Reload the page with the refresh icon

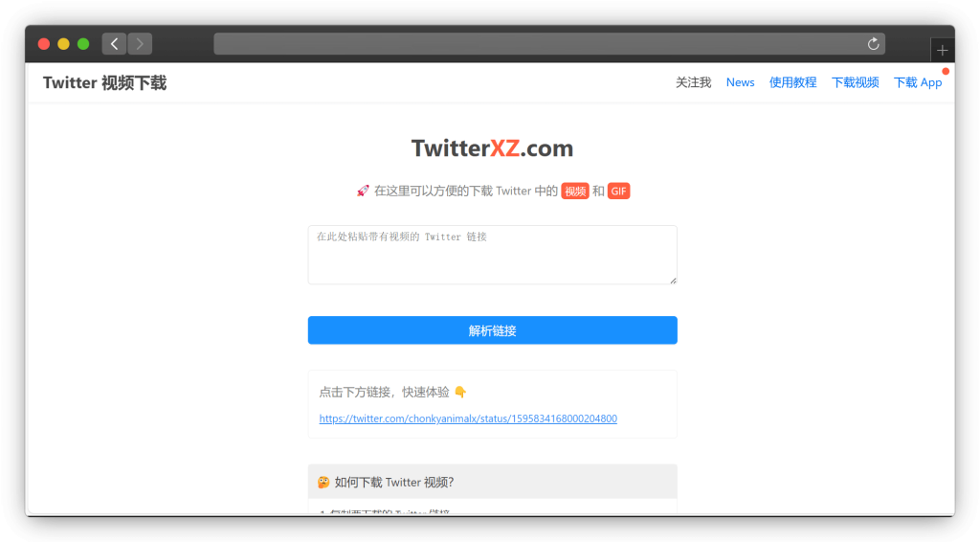point(873,44)
